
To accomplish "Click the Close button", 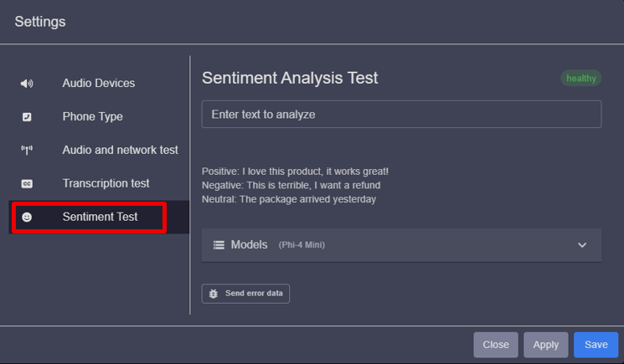I will (x=496, y=345).
